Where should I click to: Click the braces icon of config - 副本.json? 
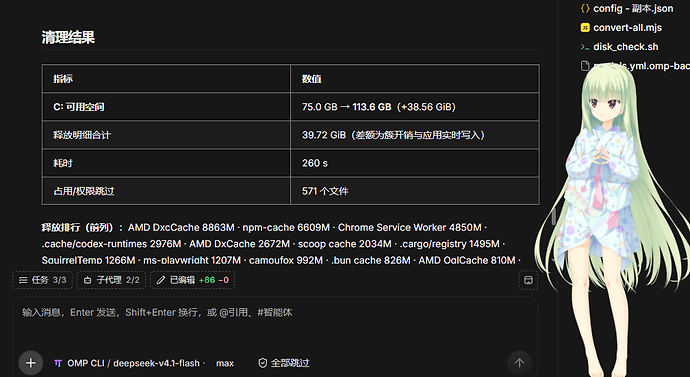pos(585,8)
